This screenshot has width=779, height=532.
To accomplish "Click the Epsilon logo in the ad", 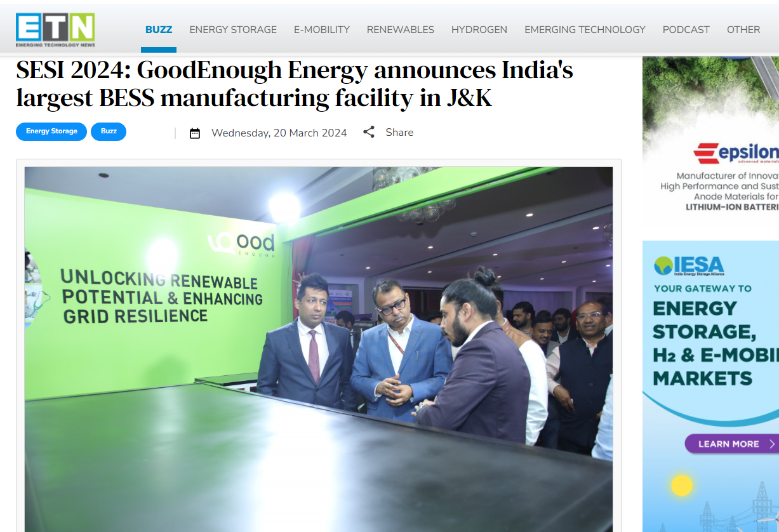I will pyautogui.click(x=736, y=154).
